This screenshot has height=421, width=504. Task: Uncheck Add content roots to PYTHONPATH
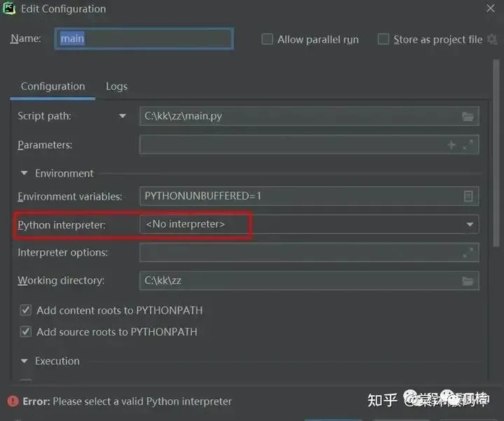[x=26, y=310]
